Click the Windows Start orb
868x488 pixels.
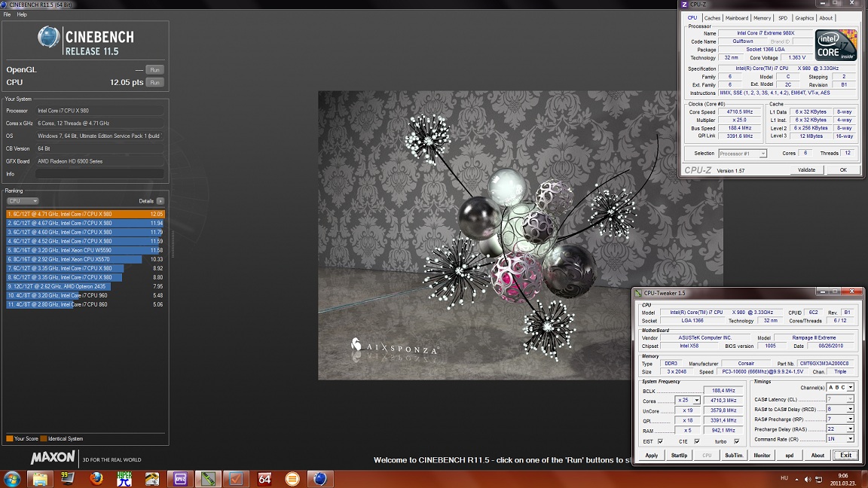tap(12, 479)
